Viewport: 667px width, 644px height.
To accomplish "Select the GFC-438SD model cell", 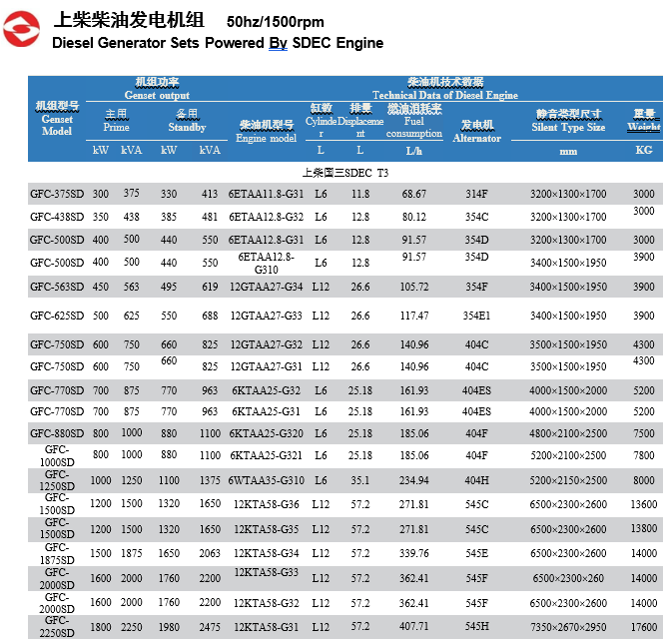I will click(57, 217).
